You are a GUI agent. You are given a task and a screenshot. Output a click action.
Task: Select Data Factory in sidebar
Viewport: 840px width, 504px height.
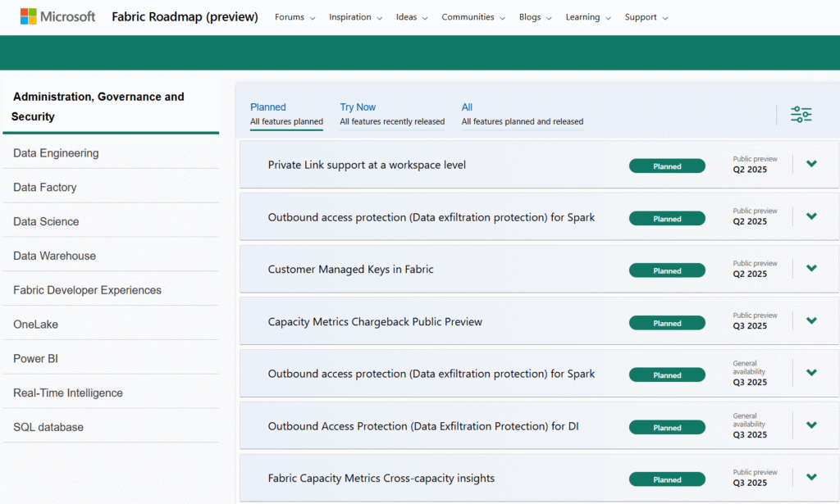coord(111,188)
